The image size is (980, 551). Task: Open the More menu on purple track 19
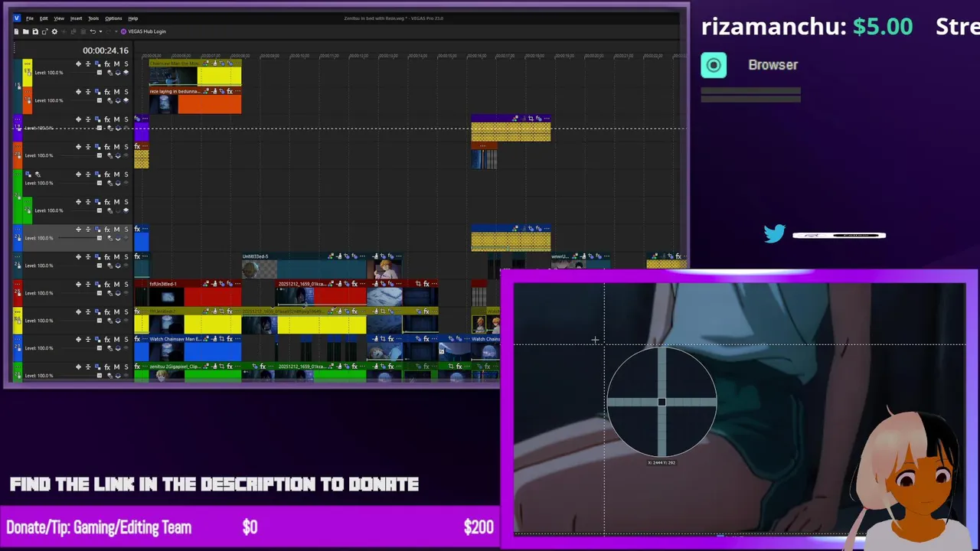(x=19, y=119)
